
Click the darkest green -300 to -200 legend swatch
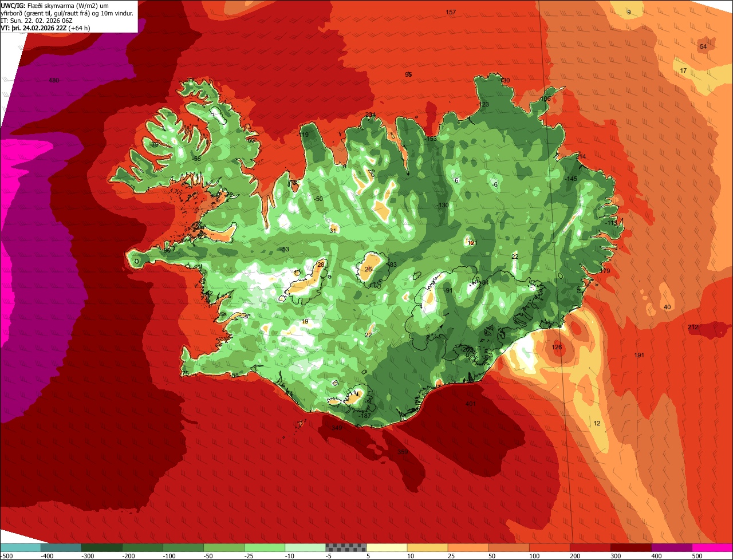click(102, 547)
